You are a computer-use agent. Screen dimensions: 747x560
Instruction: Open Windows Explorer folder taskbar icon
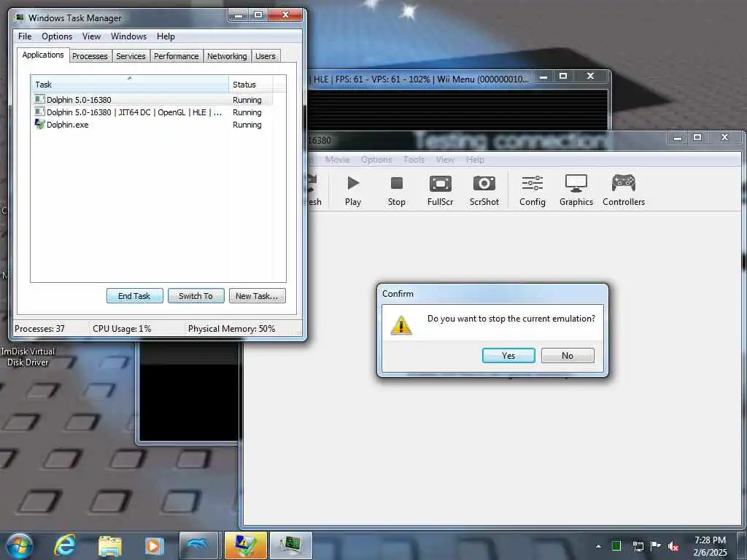click(x=110, y=545)
